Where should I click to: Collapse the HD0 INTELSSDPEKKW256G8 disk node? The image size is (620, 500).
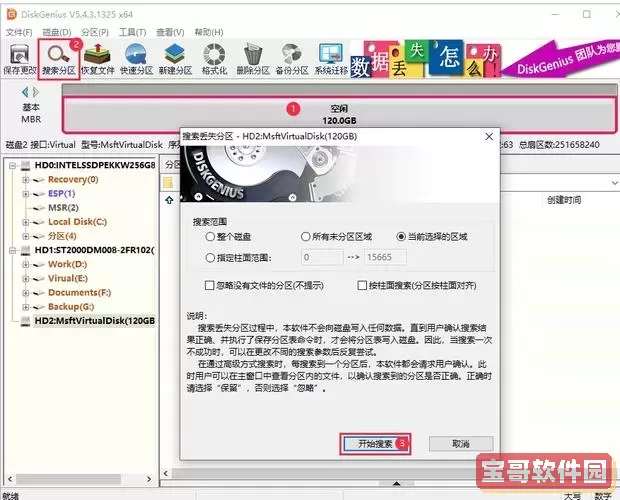click(13, 165)
